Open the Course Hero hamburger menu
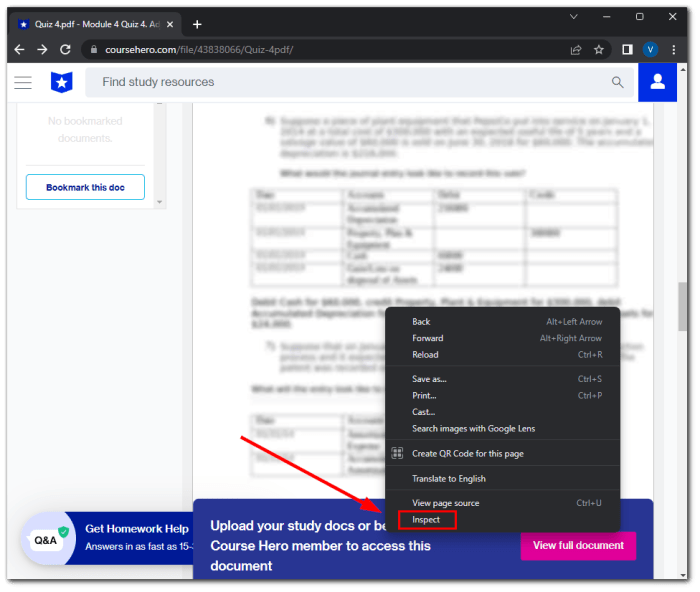The width and height of the screenshot is (700, 592). (23, 83)
